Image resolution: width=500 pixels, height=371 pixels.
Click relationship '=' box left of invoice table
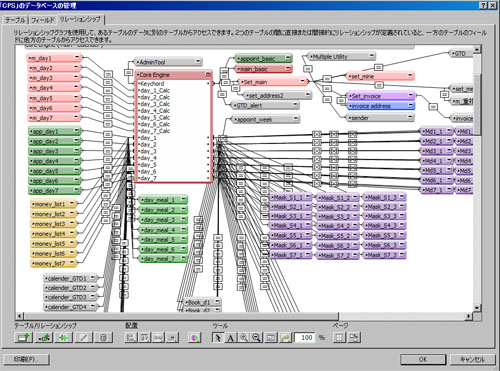[433, 107]
